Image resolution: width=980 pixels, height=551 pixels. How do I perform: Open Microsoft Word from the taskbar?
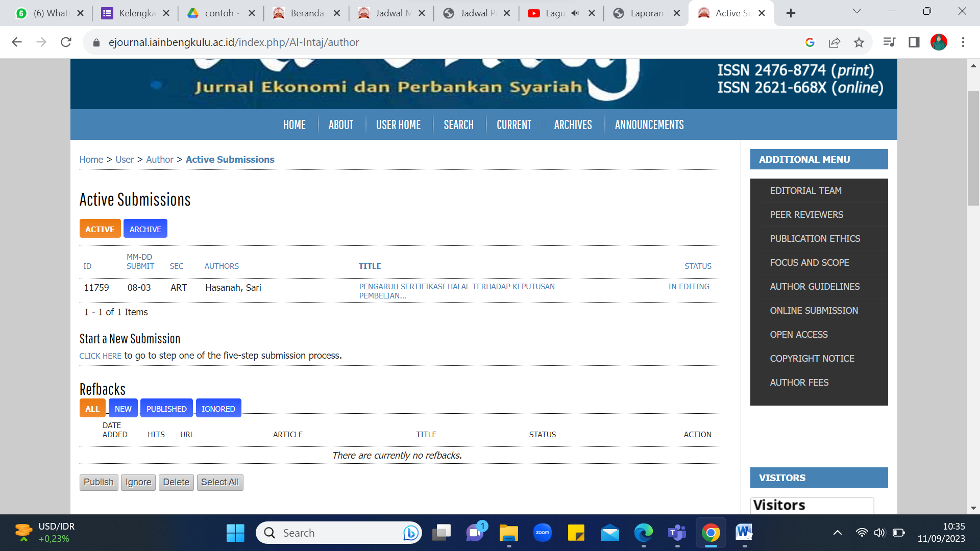[x=744, y=533]
